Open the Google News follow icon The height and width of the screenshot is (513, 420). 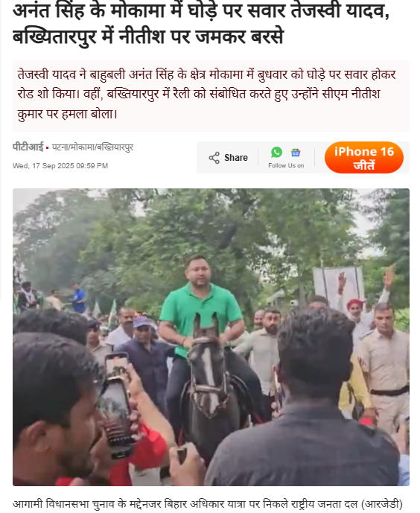pyautogui.click(x=296, y=153)
